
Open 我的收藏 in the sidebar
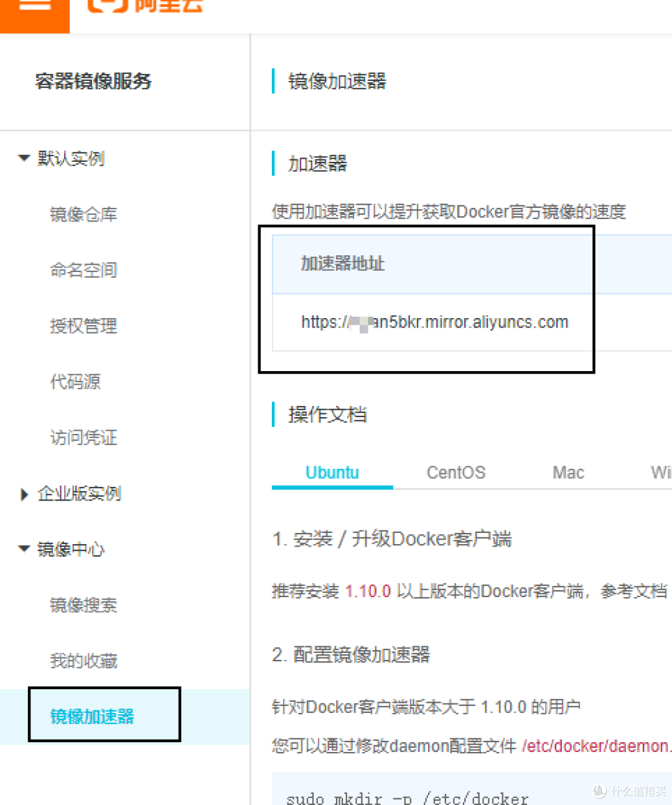[83, 661]
